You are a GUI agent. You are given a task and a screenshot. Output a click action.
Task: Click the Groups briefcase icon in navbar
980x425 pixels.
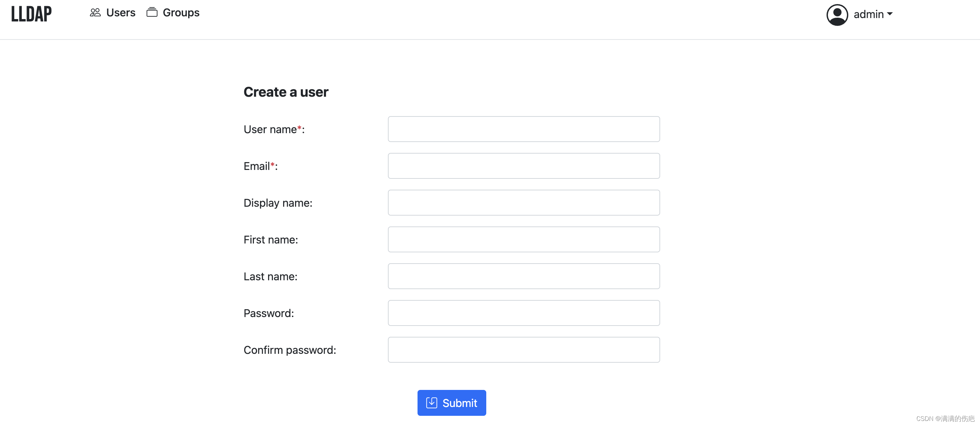click(152, 12)
